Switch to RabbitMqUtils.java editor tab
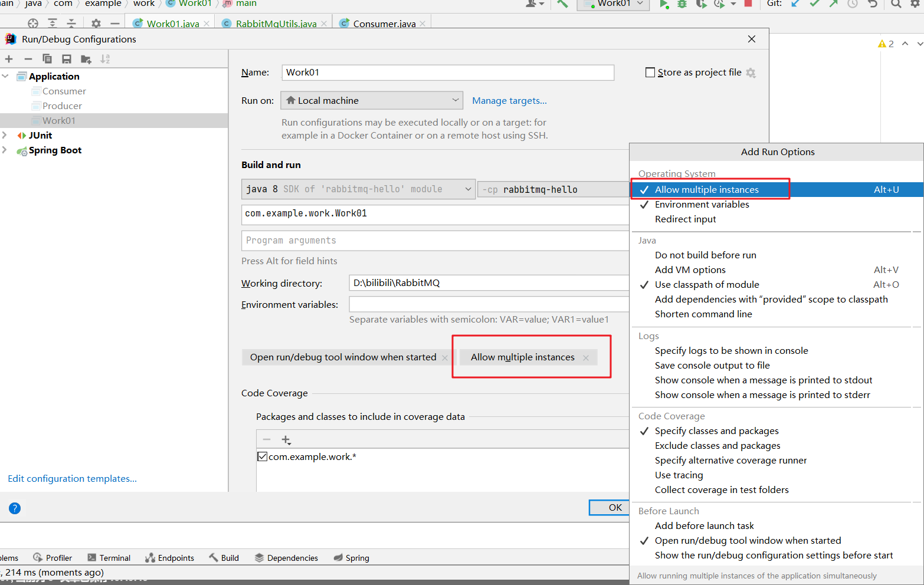This screenshot has width=924, height=585. pos(275,24)
